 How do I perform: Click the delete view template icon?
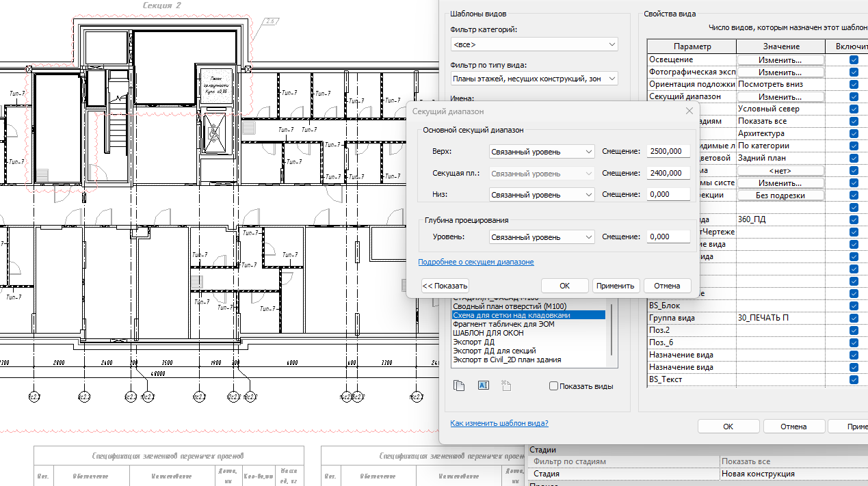click(507, 386)
